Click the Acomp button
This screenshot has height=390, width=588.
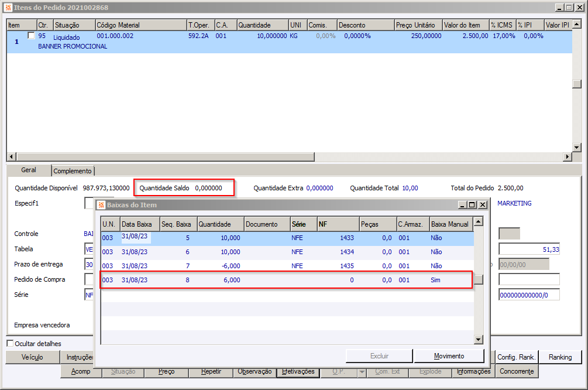pyautogui.click(x=81, y=371)
